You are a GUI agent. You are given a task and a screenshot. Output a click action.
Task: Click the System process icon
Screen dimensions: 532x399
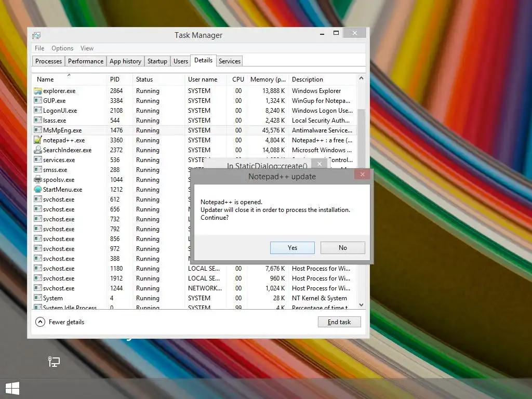pyautogui.click(x=37, y=298)
